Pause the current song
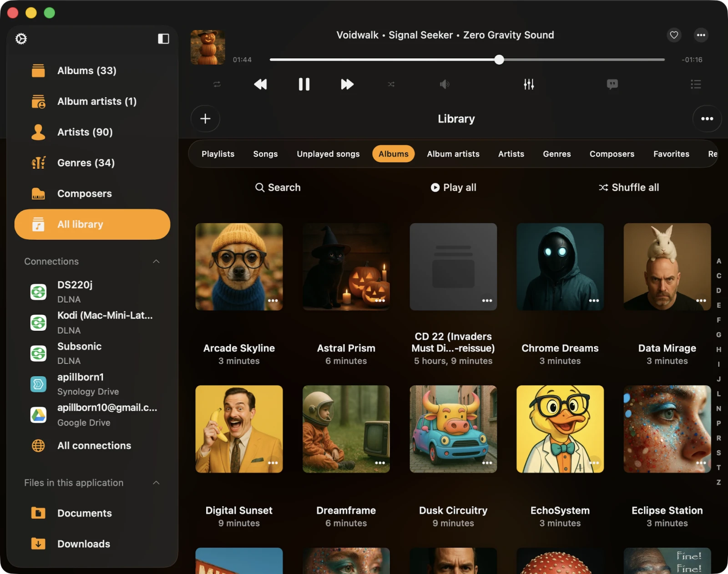The image size is (728, 574). tap(304, 84)
